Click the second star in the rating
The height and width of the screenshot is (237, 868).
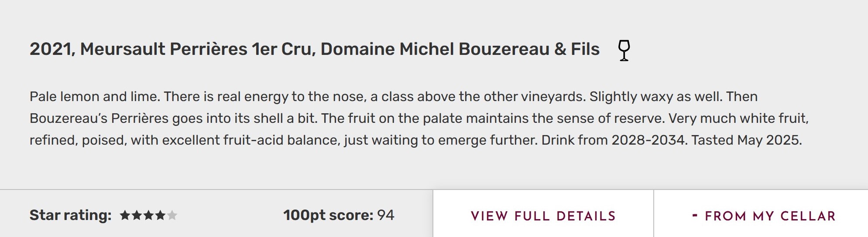(x=137, y=215)
